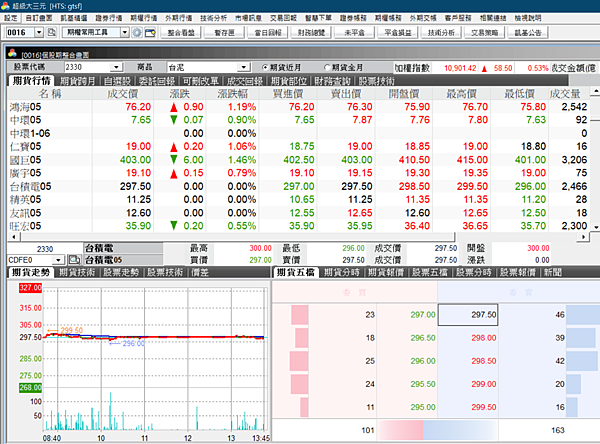Click the 技術分析 toolbar button
The width and height of the screenshot is (600, 444).
(441, 33)
